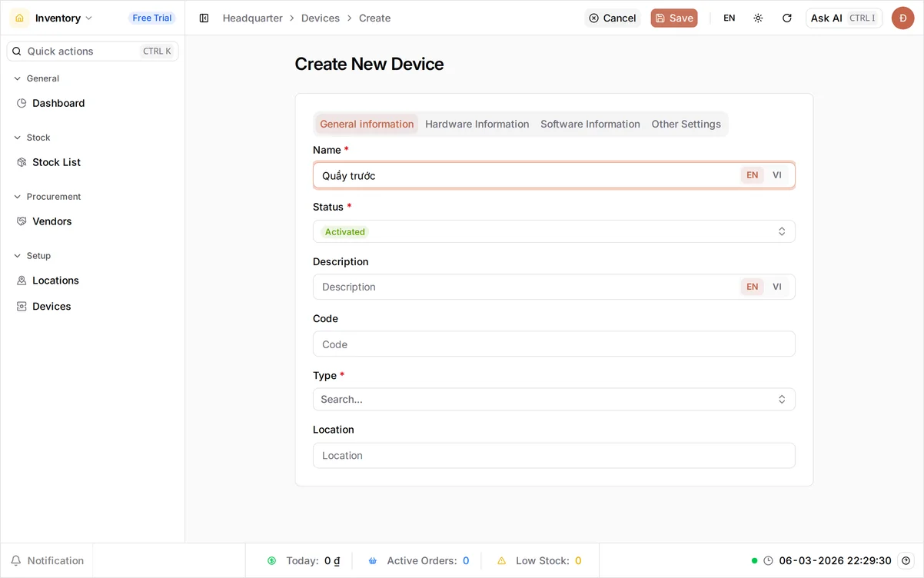Image resolution: width=924 pixels, height=578 pixels.
Task: Click the Inventory home logo icon
Action: click(x=20, y=18)
